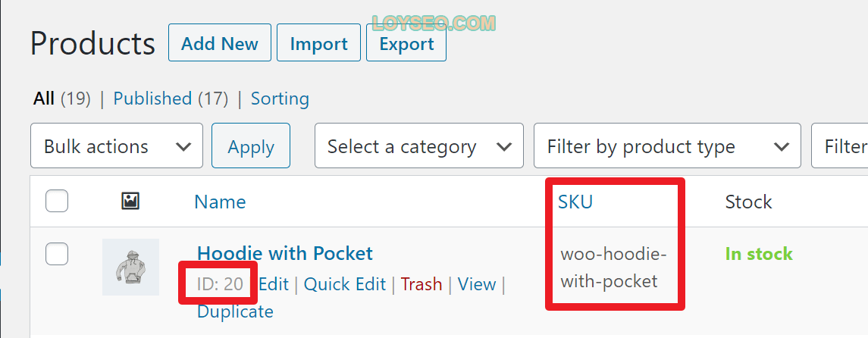868x338 pixels.
Task: Click the Export products button
Action: click(x=406, y=42)
